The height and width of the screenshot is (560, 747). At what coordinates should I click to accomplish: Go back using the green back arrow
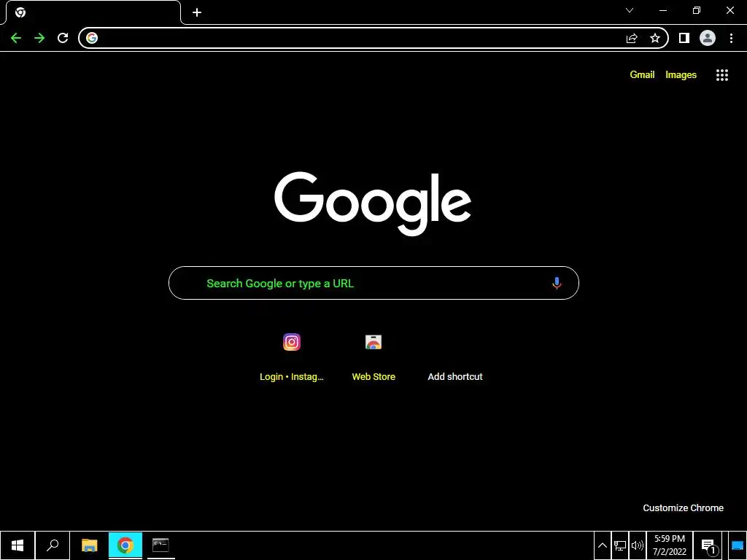coord(16,38)
